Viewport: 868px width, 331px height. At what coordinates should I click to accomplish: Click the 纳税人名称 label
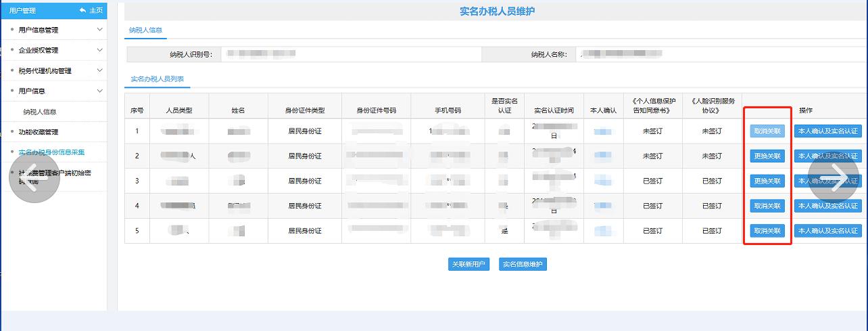point(549,54)
